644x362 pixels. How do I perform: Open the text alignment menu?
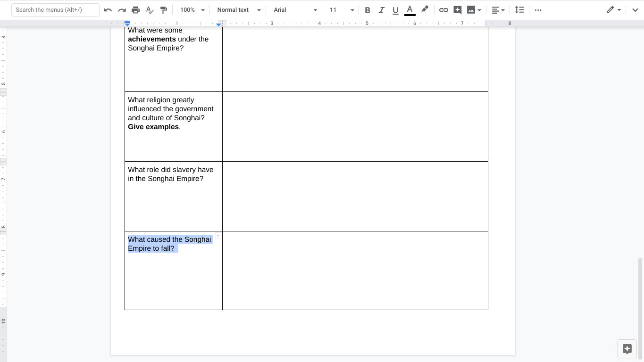point(498,10)
